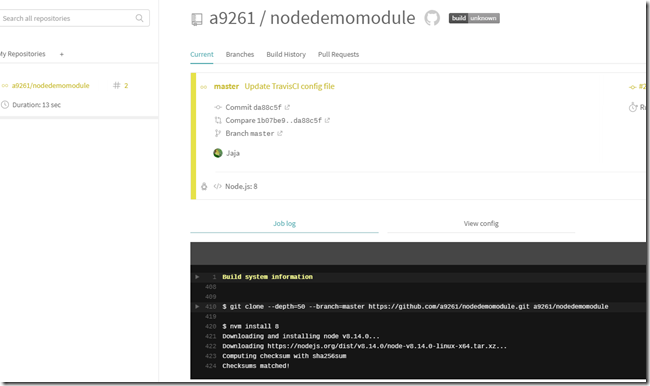Switch to the Branches tab
Image resolution: width=650 pixels, height=386 pixels.
coord(240,54)
